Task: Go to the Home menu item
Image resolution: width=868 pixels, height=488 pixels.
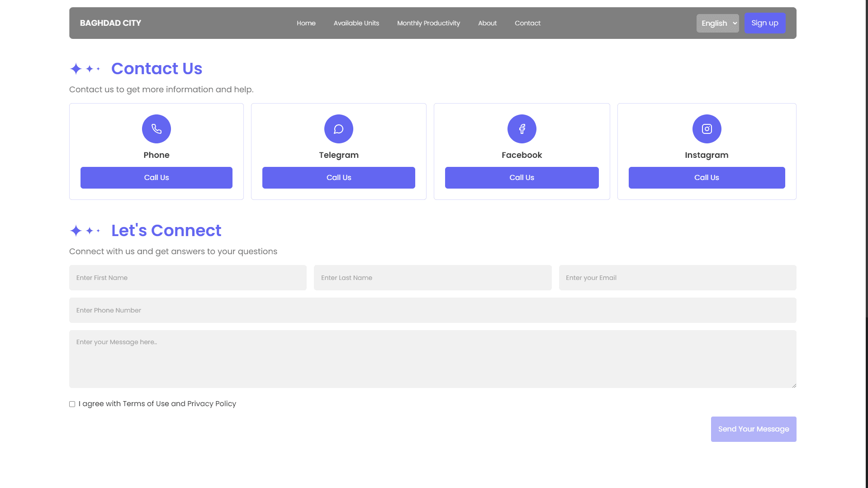Action: [x=306, y=23]
